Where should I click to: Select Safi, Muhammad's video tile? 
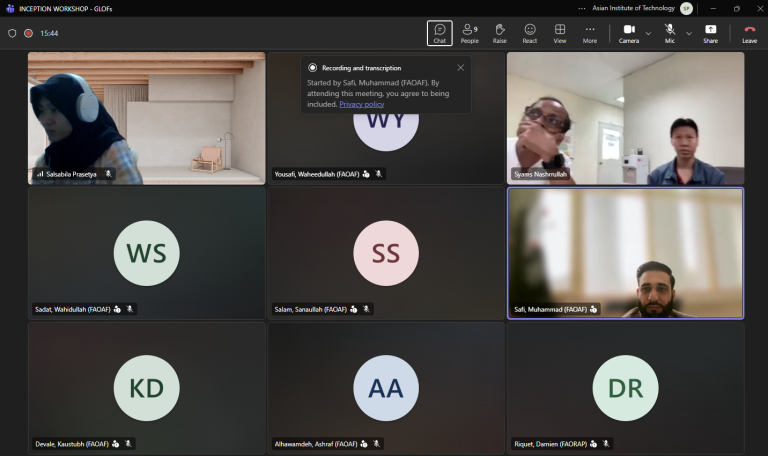click(625, 253)
